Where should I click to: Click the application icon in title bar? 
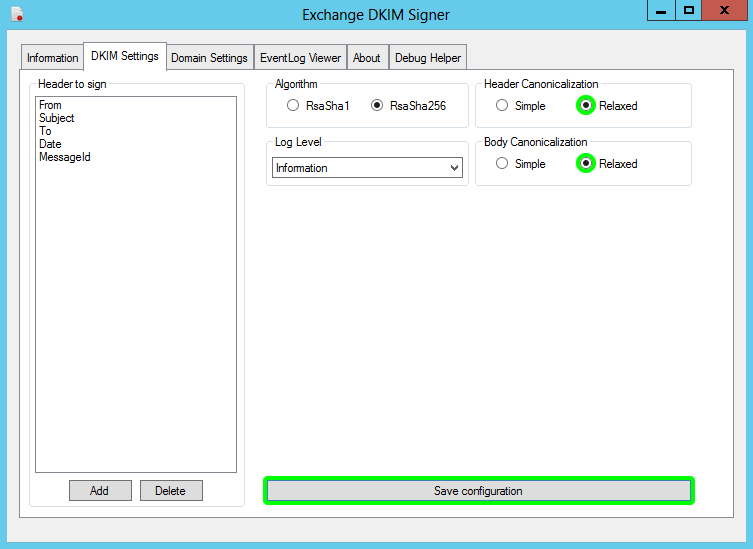coord(17,15)
